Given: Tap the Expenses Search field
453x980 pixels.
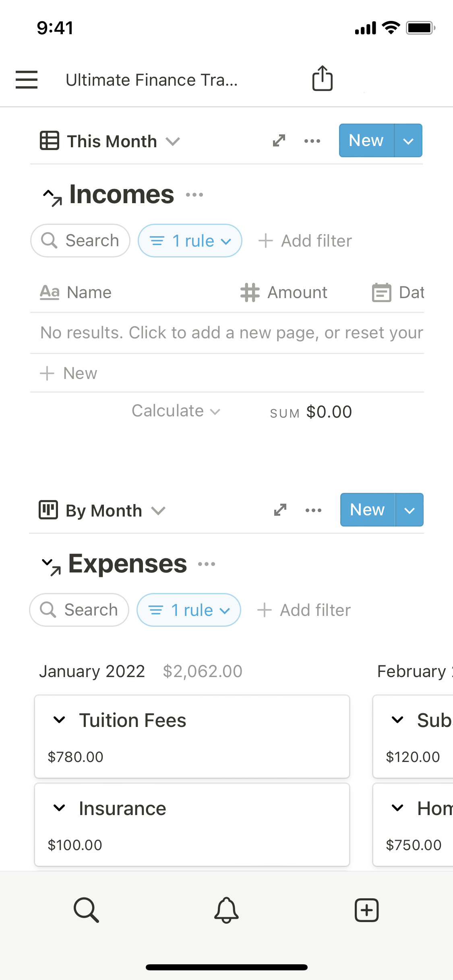Looking at the screenshot, I should click(79, 610).
